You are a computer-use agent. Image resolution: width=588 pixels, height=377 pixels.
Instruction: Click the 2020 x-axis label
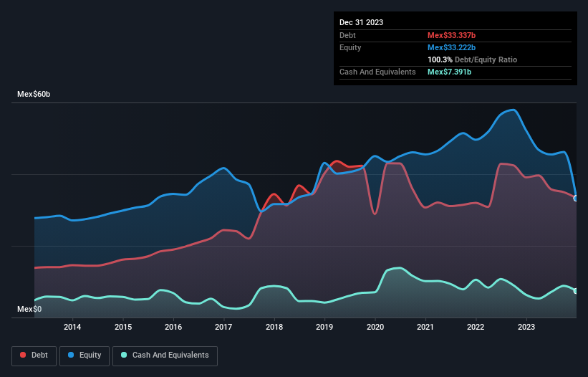click(x=375, y=327)
